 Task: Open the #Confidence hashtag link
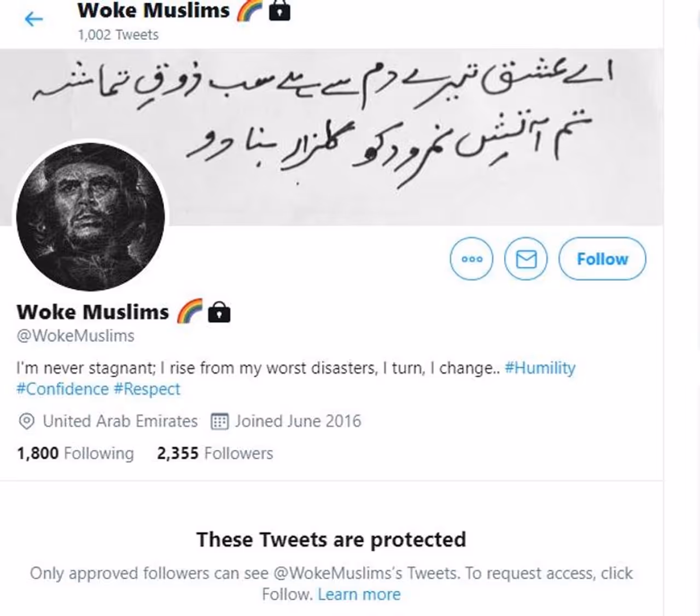click(x=62, y=389)
